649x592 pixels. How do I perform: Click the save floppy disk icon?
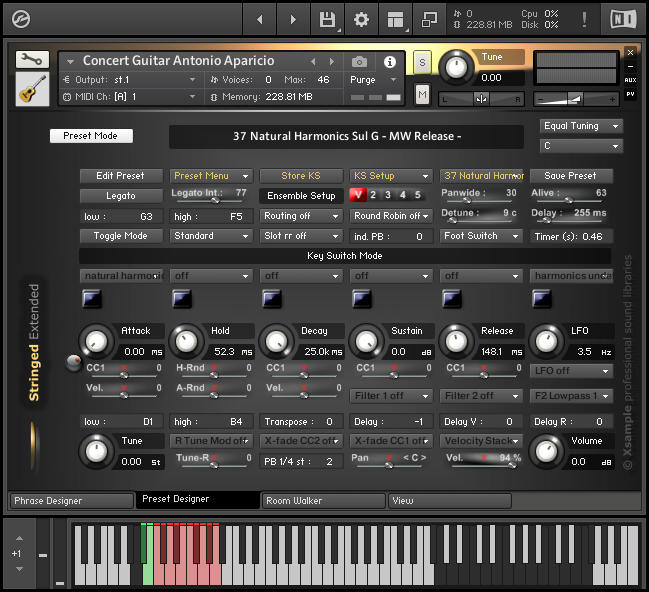(x=327, y=19)
